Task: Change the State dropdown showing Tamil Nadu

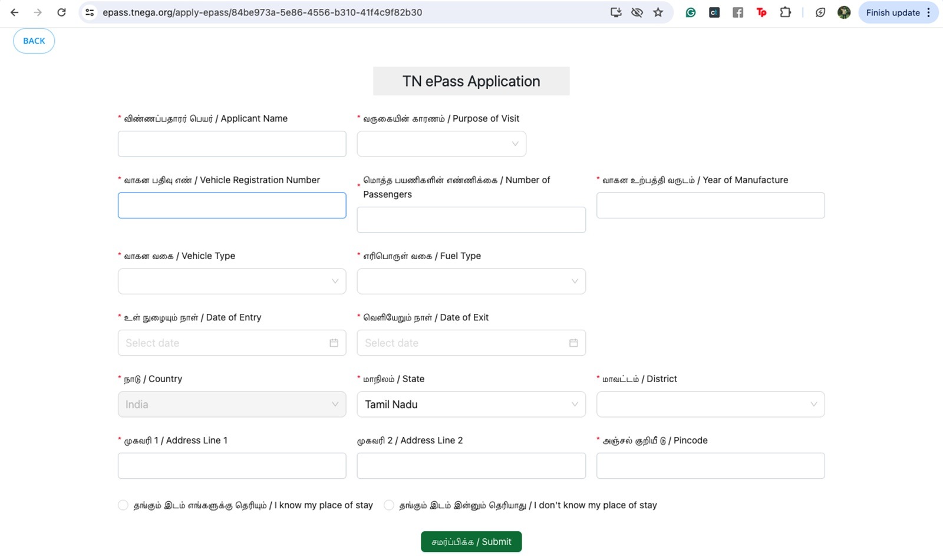Action: (x=471, y=405)
